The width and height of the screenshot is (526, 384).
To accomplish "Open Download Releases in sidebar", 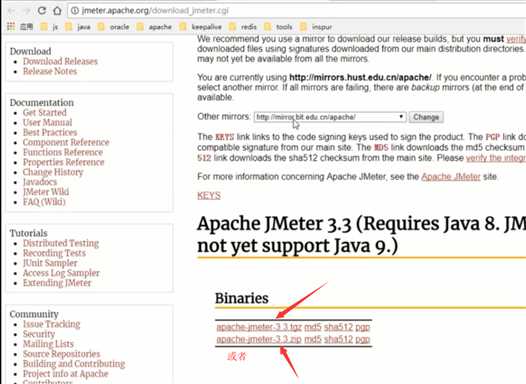I will point(60,61).
